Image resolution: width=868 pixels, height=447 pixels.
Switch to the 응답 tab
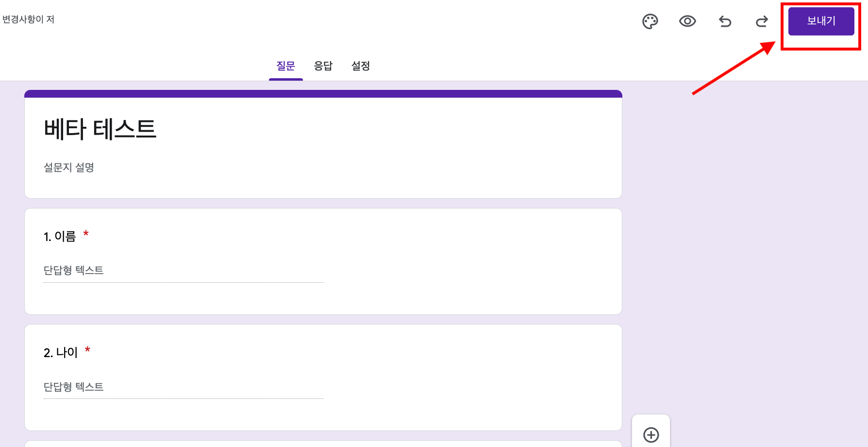323,66
